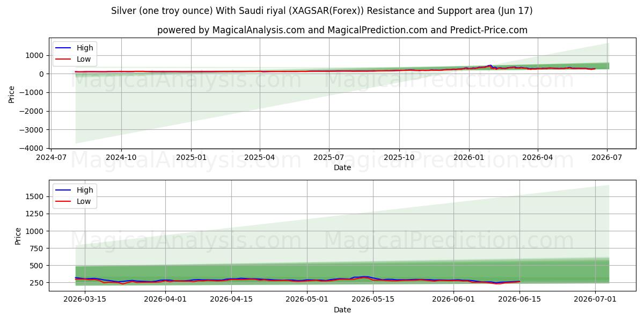Click the 2025-10 x-axis label
The width and height of the screenshot is (644, 322).
(x=399, y=158)
